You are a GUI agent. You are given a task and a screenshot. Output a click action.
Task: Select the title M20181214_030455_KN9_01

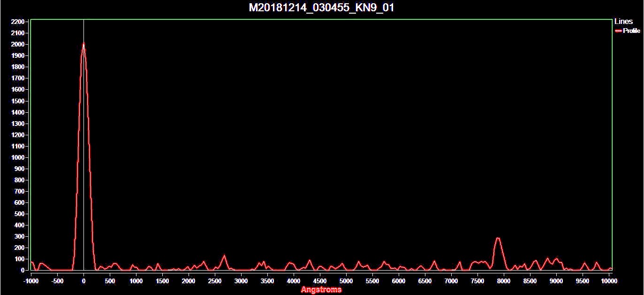321,7
